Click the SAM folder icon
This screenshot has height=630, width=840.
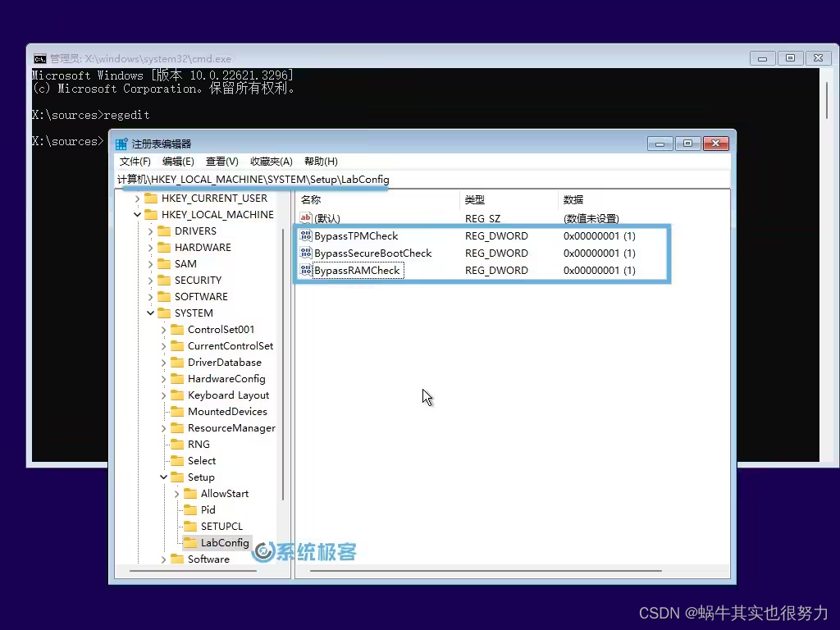164,264
